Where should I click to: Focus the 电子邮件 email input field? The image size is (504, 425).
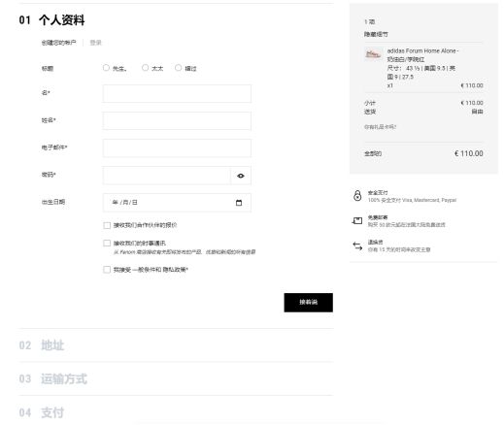177,147
